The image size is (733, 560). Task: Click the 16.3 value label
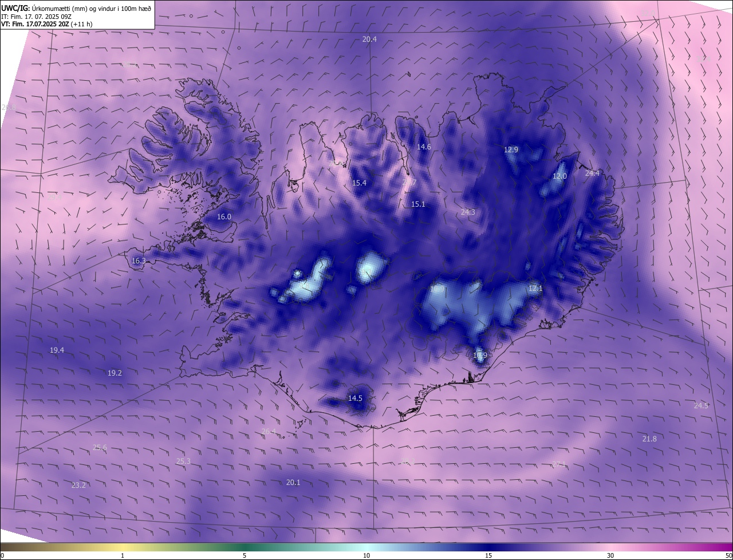click(139, 261)
